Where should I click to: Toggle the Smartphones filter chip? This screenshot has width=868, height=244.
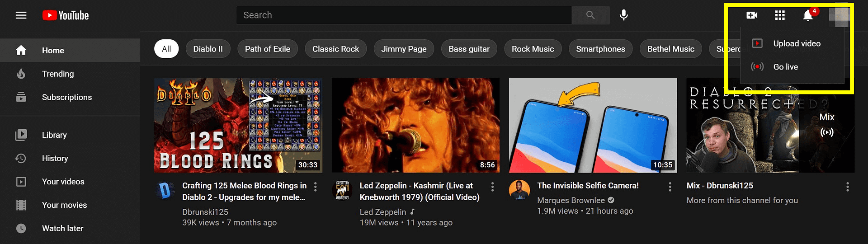click(x=600, y=49)
